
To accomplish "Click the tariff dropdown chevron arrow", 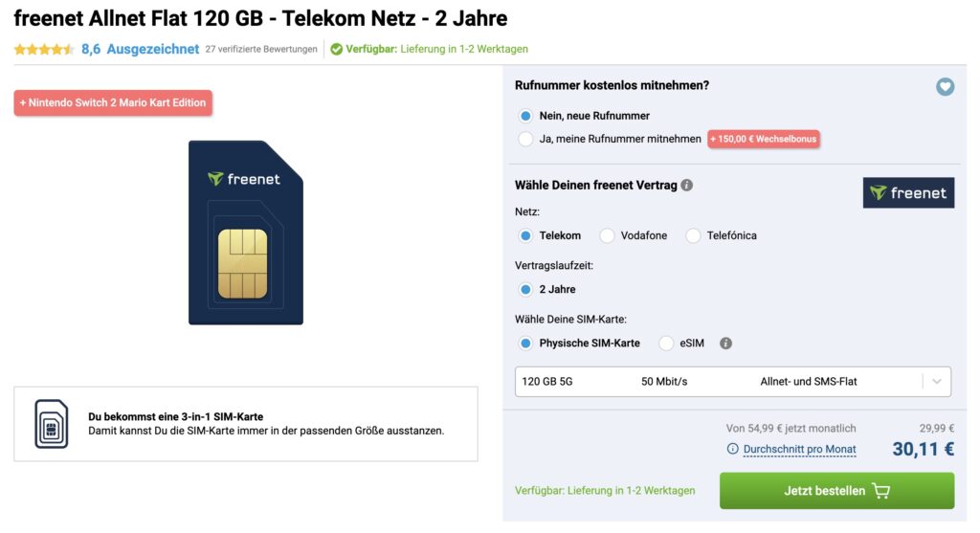I will tap(936, 381).
